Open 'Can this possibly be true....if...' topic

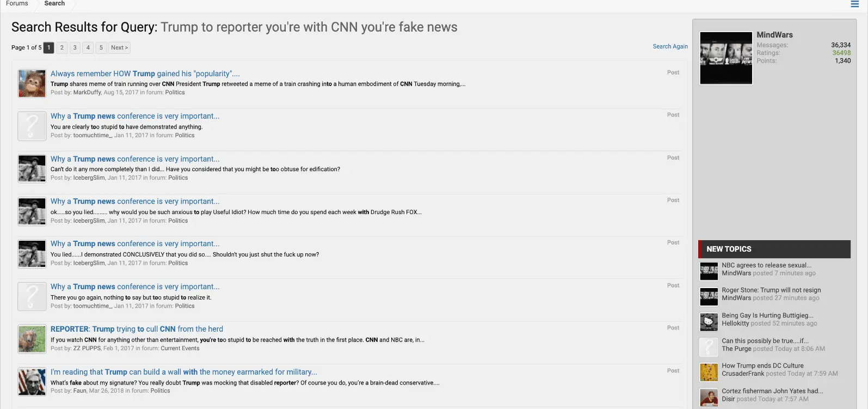click(765, 341)
